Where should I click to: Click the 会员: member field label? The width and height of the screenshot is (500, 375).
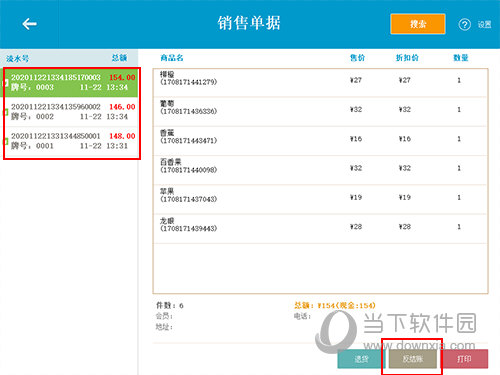pos(164,316)
